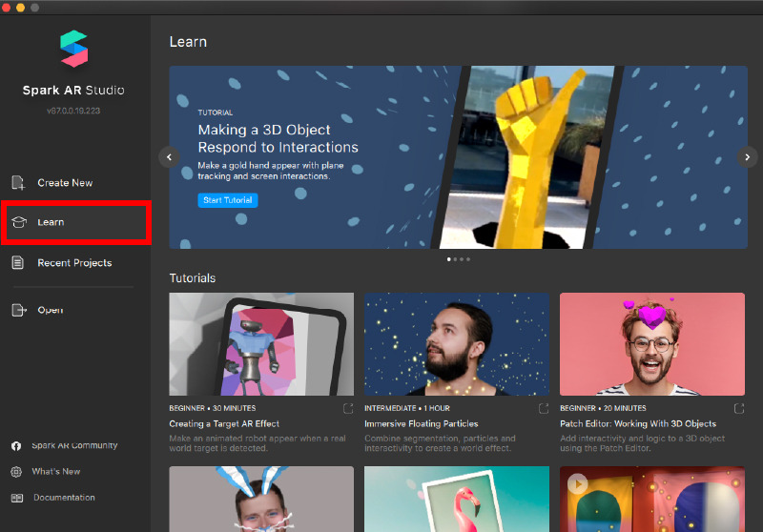This screenshot has width=763, height=532.
Task: Select the fourth carousel page dot
Action: pyautogui.click(x=468, y=259)
